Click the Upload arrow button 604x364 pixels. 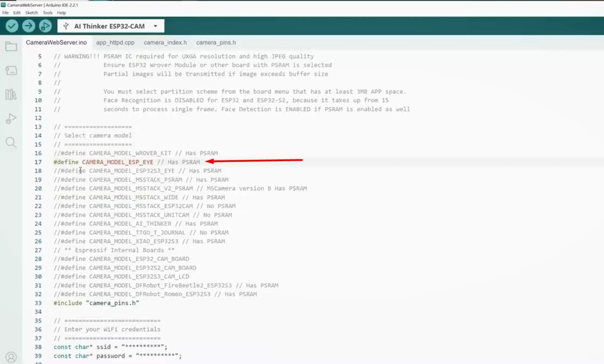pyautogui.click(x=29, y=26)
